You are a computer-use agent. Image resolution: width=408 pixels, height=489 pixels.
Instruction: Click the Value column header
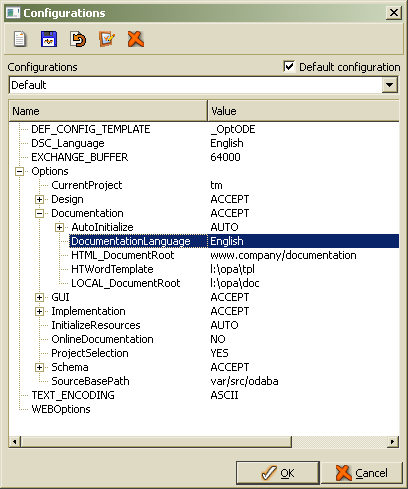pos(303,111)
